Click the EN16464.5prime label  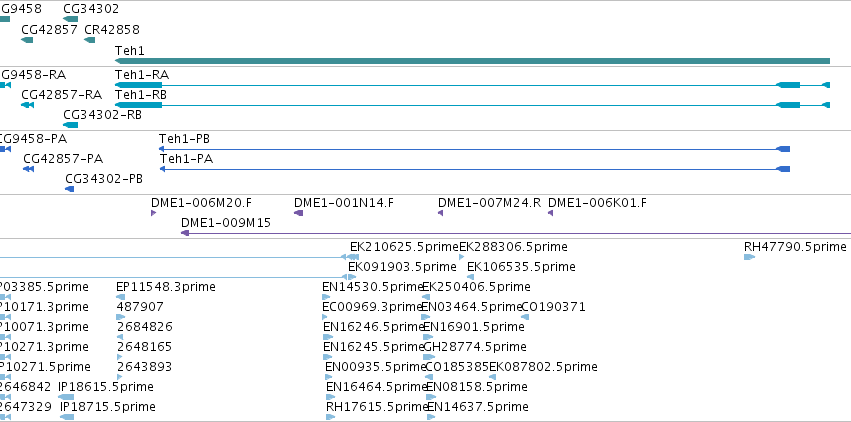coord(377,387)
